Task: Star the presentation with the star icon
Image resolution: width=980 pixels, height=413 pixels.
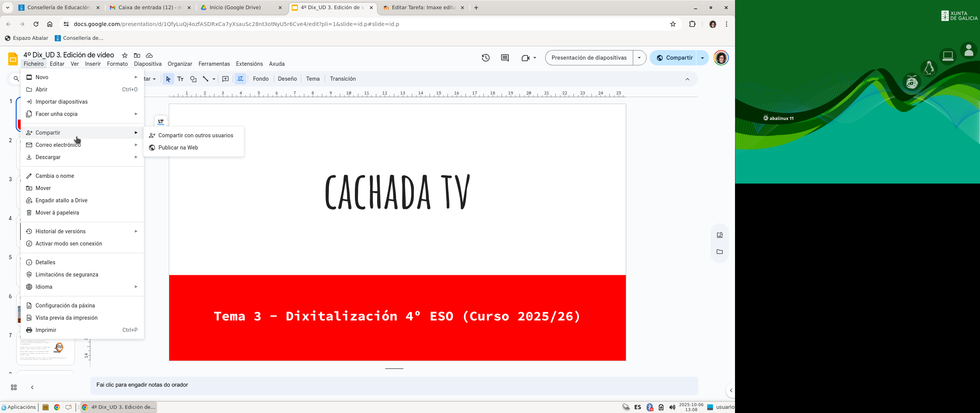Action: pyautogui.click(x=124, y=55)
